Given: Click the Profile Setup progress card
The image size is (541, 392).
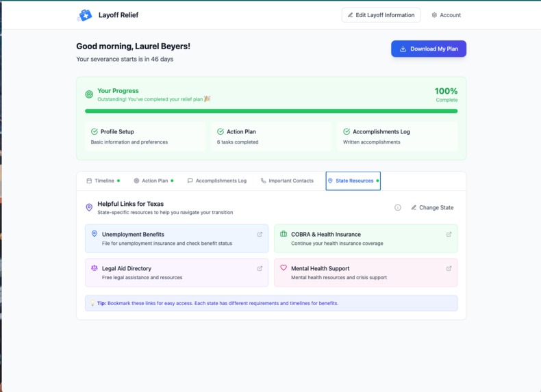Looking at the screenshot, I should (x=145, y=137).
